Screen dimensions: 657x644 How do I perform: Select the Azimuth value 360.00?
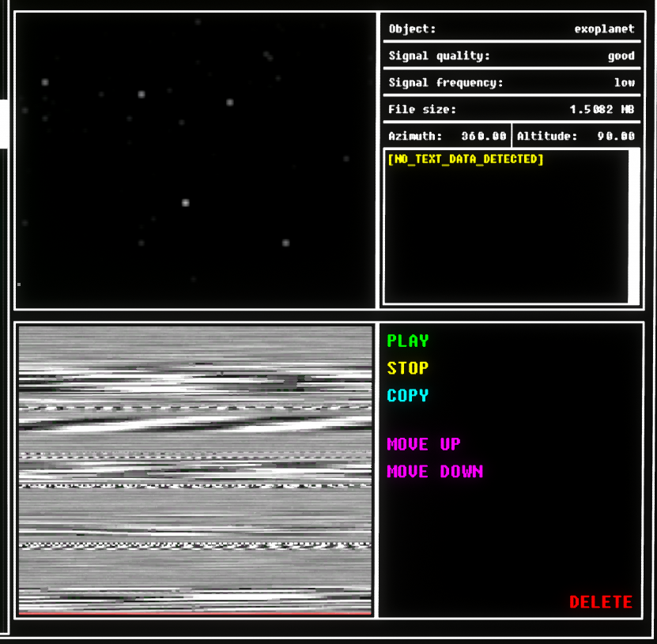click(483, 136)
